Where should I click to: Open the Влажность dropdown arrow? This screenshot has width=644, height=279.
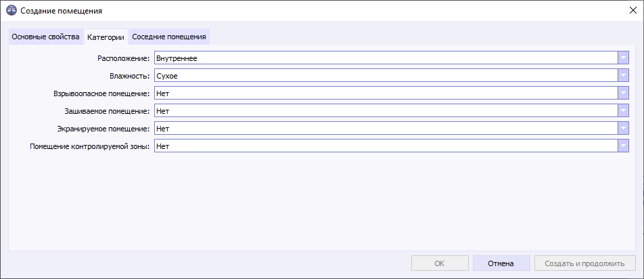623,76
